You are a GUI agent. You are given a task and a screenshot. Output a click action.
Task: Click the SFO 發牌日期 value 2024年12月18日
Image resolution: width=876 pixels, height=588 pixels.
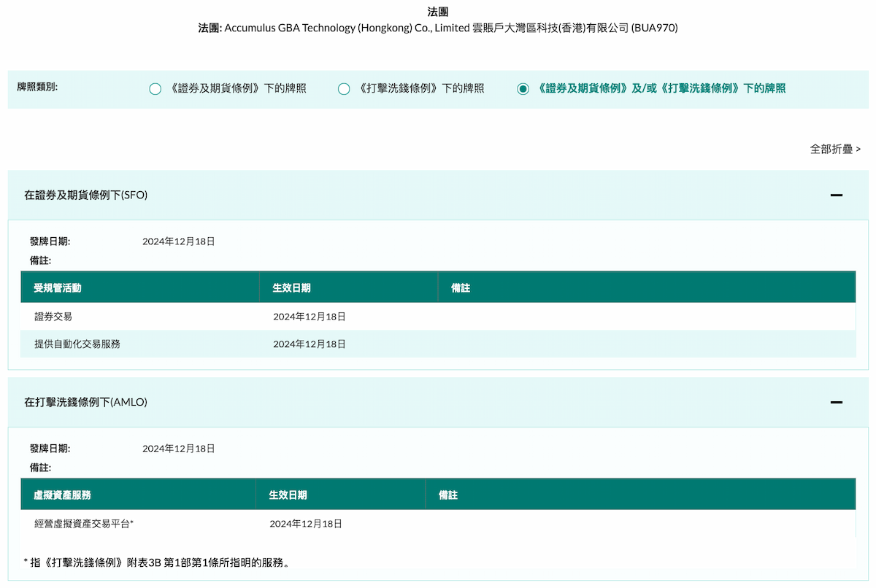(x=179, y=241)
